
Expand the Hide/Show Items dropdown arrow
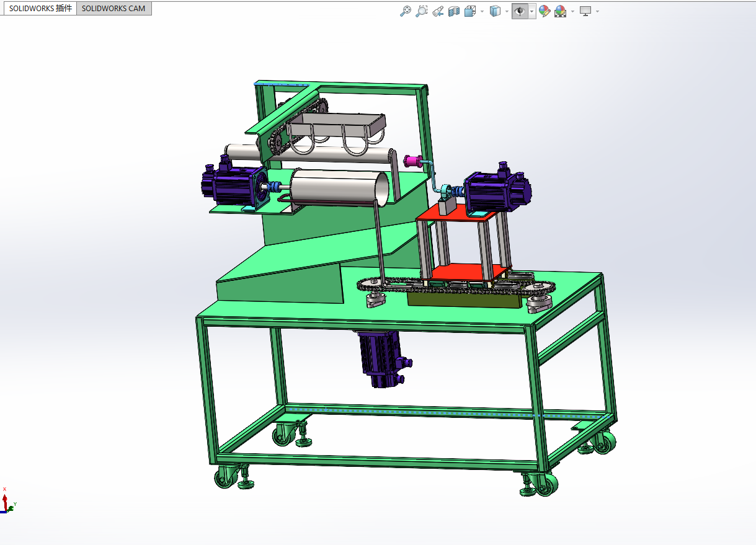click(x=532, y=11)
